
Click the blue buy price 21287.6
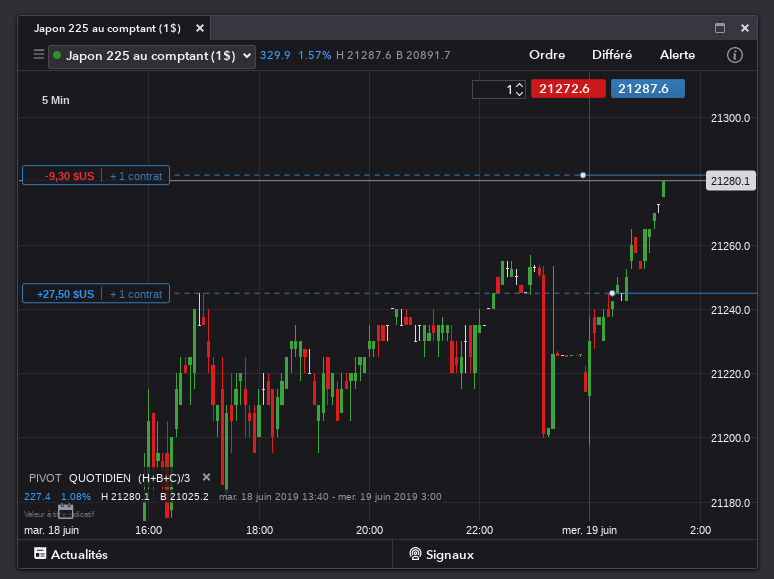(648, 89)
